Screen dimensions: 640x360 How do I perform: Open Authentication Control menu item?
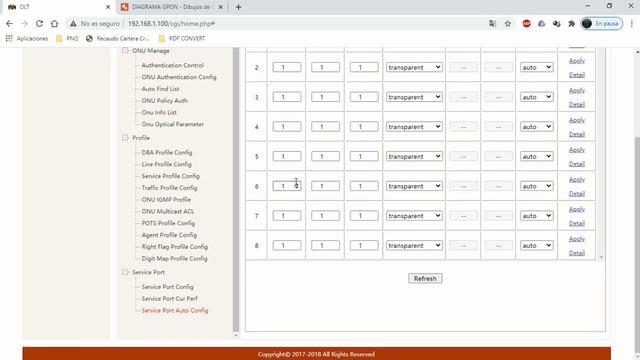pyautogui.click(x=173, y=65)
